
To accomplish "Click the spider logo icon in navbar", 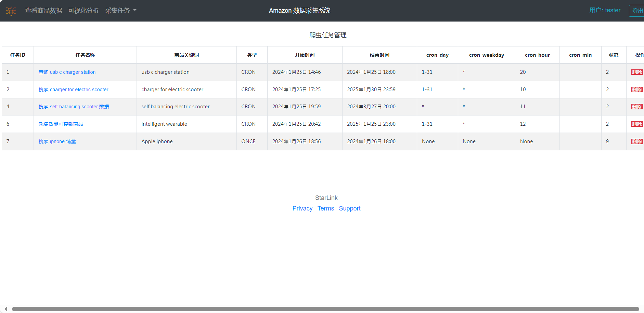I will 11,11.
